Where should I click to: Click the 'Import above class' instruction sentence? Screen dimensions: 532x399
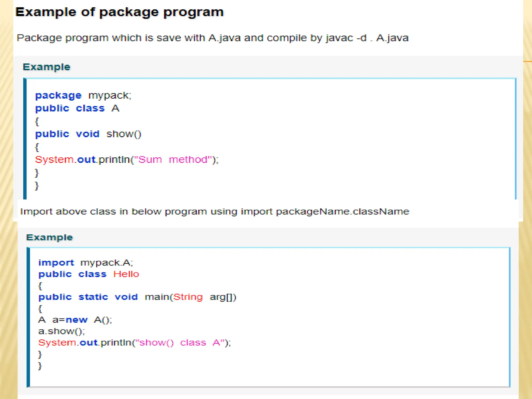pyautogui.click(x=214, y=211)
